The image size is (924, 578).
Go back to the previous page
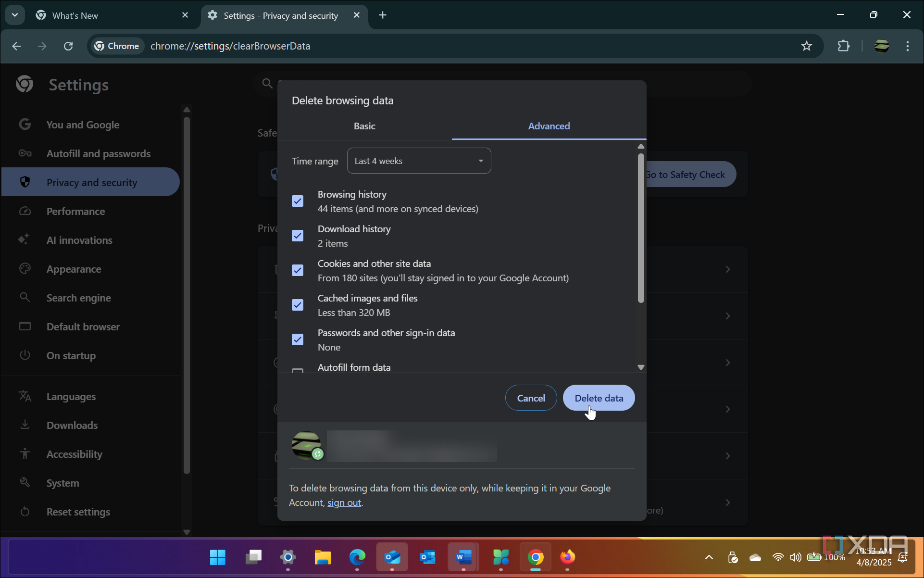16,46
